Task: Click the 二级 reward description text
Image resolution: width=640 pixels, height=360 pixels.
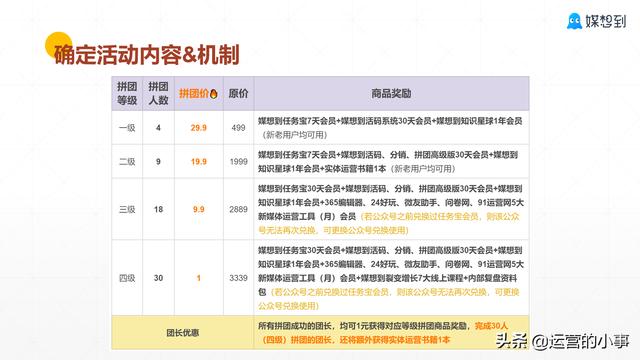Action: click(388, 162)
